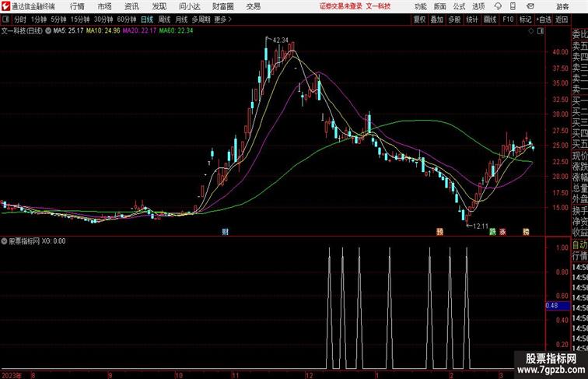The image size is (588, 379).
Task: Open the 选项 menu
Action: tap(478, 6)
